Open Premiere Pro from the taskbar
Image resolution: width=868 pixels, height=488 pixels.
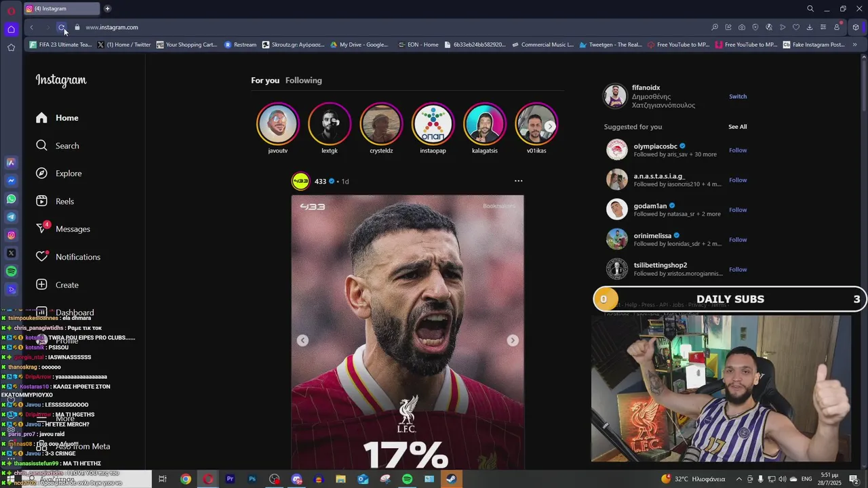pos(230,479)
